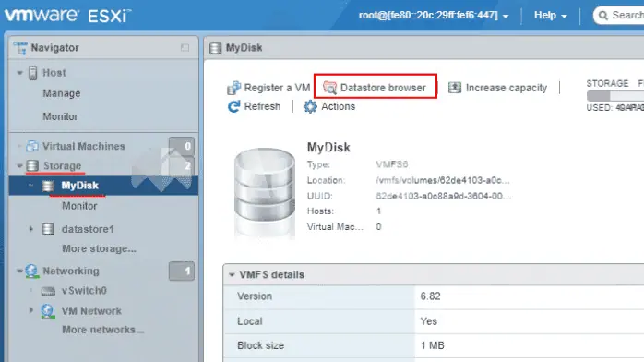Click the MyDisk header datastore icon
644x362 pixels.
pyautogui.click(x=215, y=48)
